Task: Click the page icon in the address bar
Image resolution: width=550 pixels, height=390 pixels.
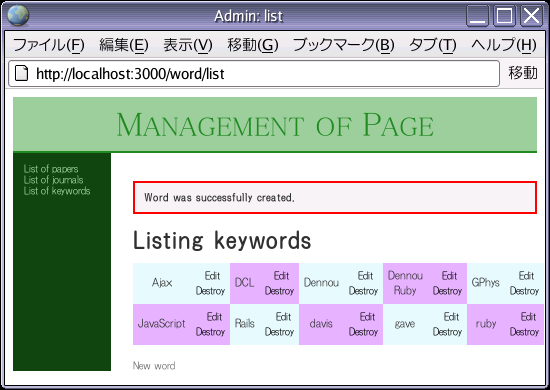Action: point(21,73)
